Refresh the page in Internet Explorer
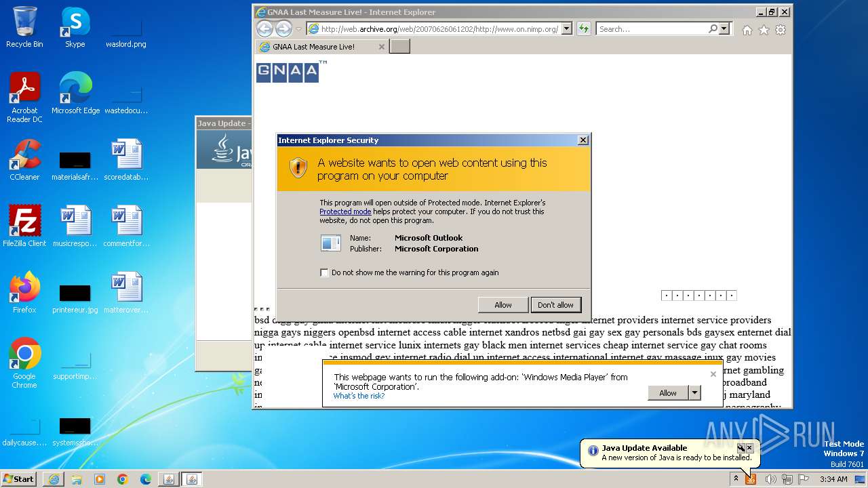868x488 pixels. pos(583,28)
